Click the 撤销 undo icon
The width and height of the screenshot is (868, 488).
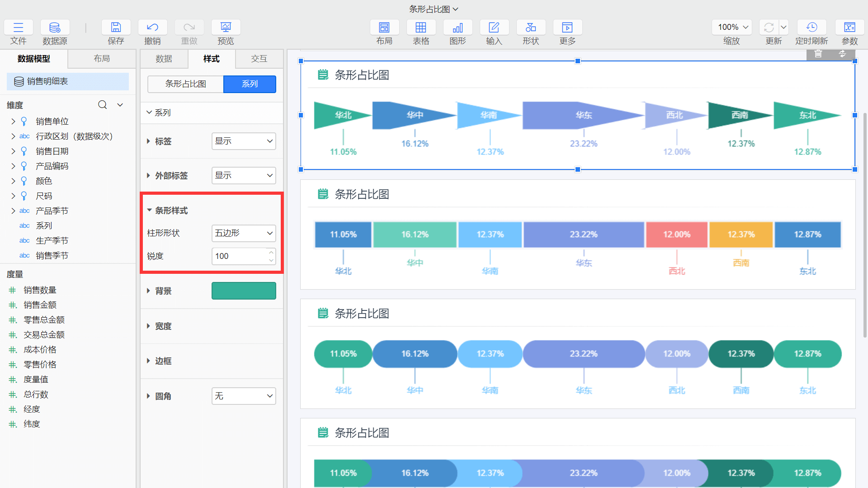(x=152, y=28)
